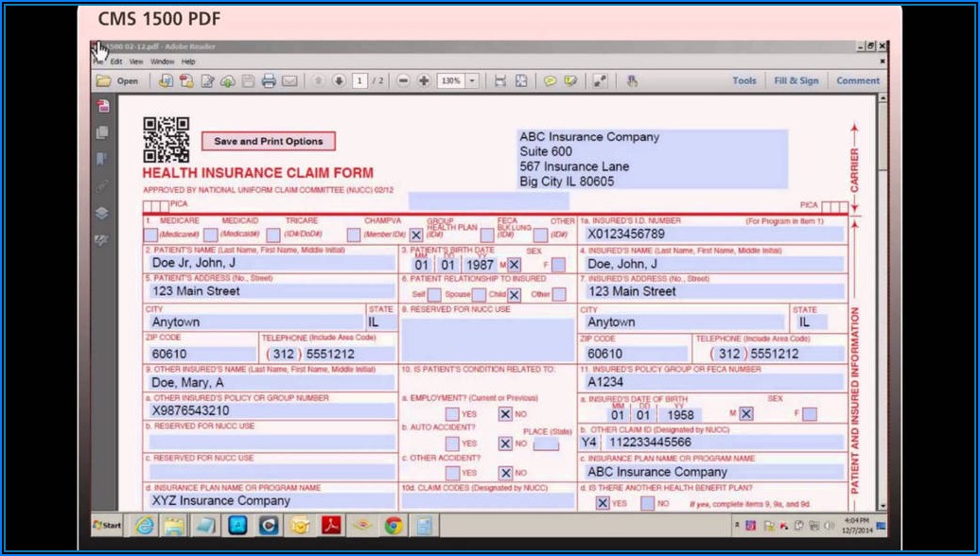Image resolution: width=980 pixels, height=556 pixels.
Task: Check the Medicare checkbox
Action: [x=151, y=235]
